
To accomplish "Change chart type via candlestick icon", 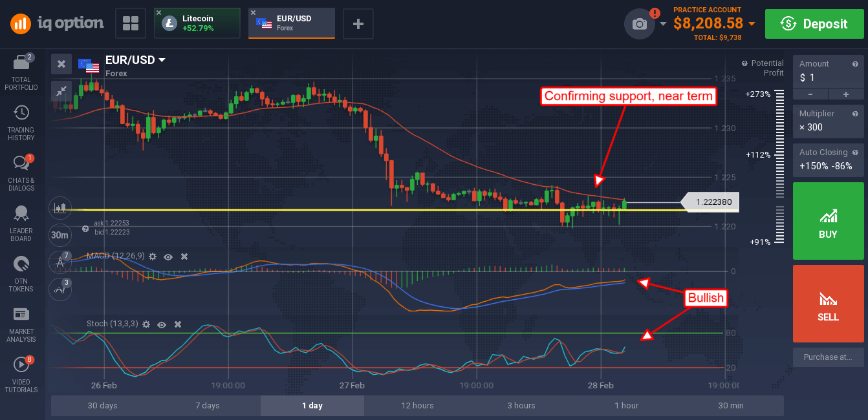I will point(61,207).
